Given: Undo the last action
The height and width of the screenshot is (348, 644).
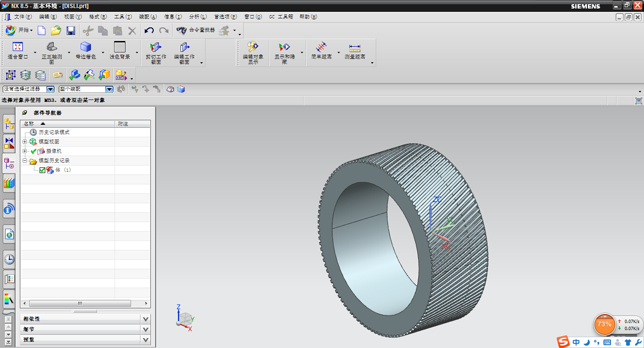Looking at the screenshot, I should point(149,31).
